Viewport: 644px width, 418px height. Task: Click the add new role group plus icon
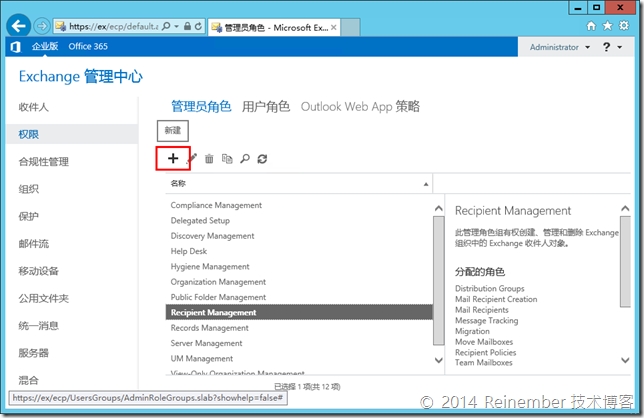coord(173,158)
